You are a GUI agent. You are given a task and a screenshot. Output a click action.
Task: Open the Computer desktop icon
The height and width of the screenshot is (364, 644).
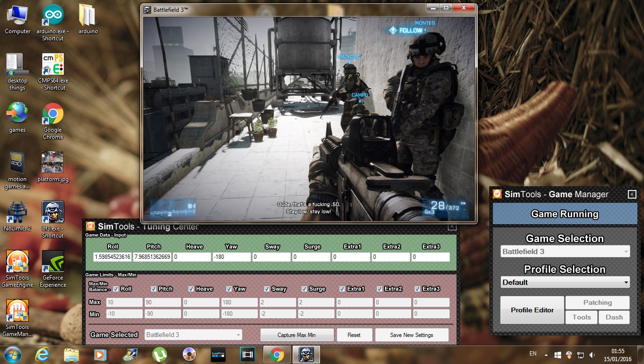[18, 20]
